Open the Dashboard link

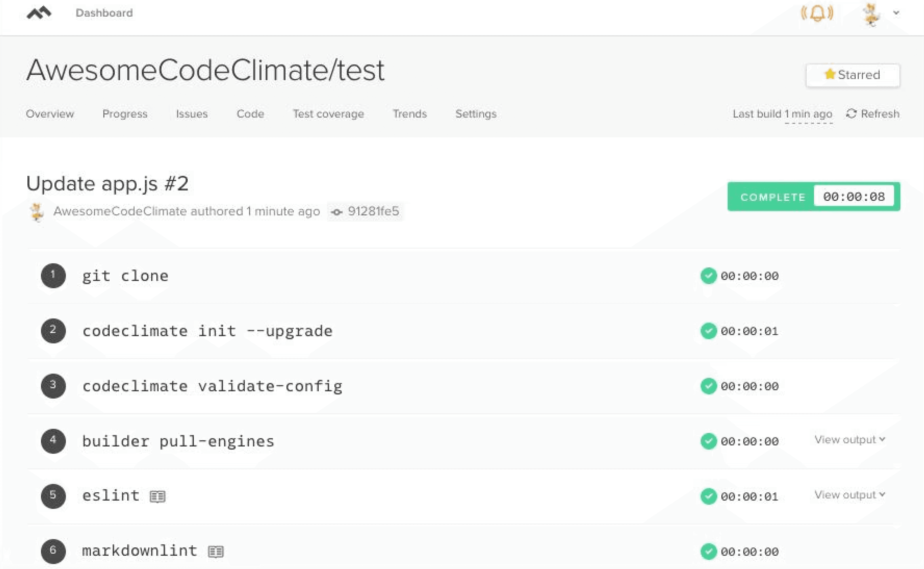(104, 13)
